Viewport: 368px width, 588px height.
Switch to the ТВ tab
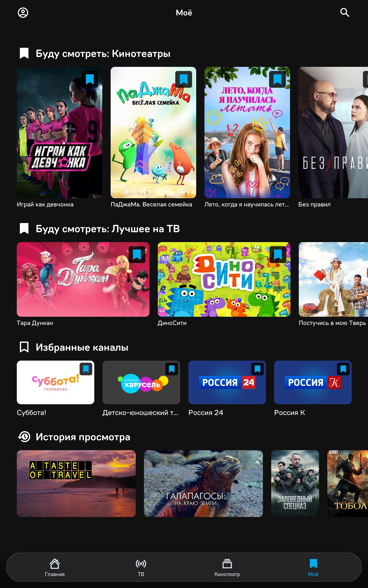tap(141, 568)
